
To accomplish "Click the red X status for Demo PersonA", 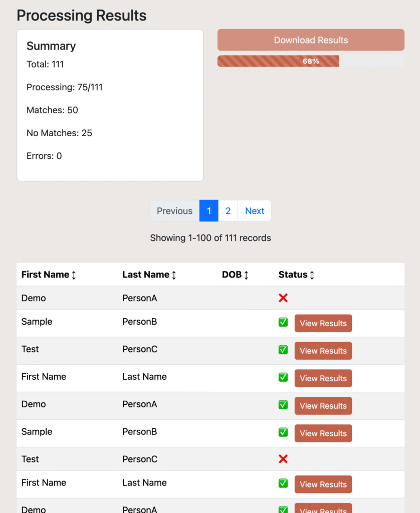I will (x=283, y=298).
